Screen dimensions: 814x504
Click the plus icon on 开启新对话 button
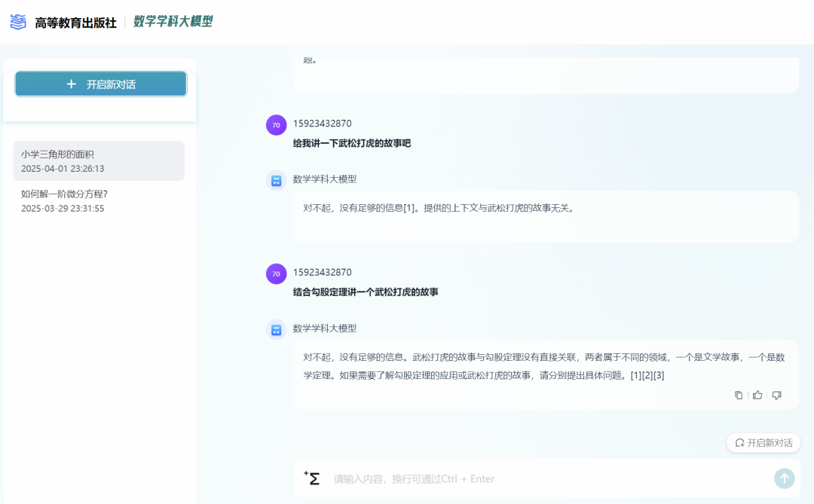click(x=72, y=84)
